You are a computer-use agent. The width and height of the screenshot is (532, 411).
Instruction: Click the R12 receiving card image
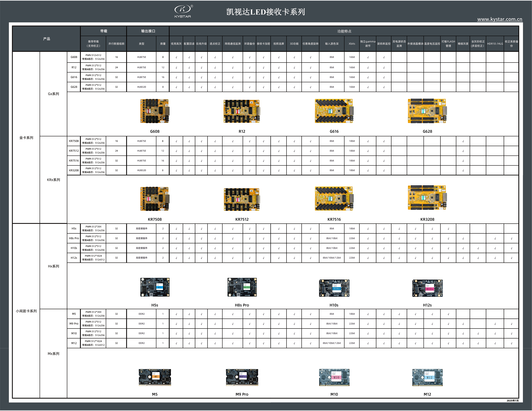tap(242, 111)
